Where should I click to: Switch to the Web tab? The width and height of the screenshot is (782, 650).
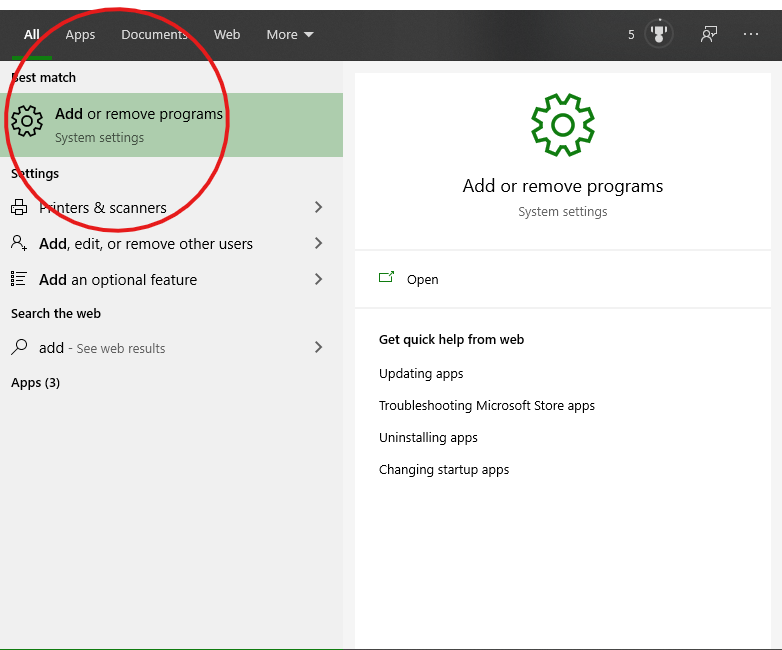227,34
